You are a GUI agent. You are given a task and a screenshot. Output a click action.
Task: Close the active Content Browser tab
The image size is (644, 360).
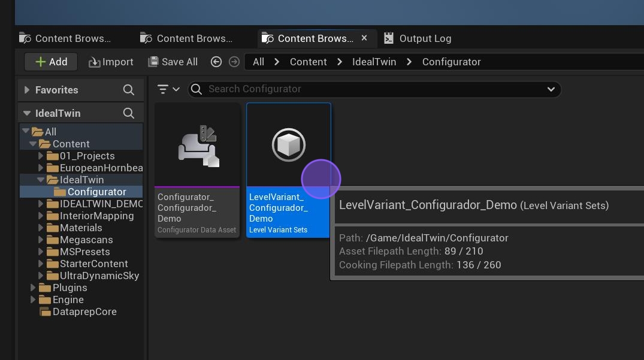tap(364, 38)
